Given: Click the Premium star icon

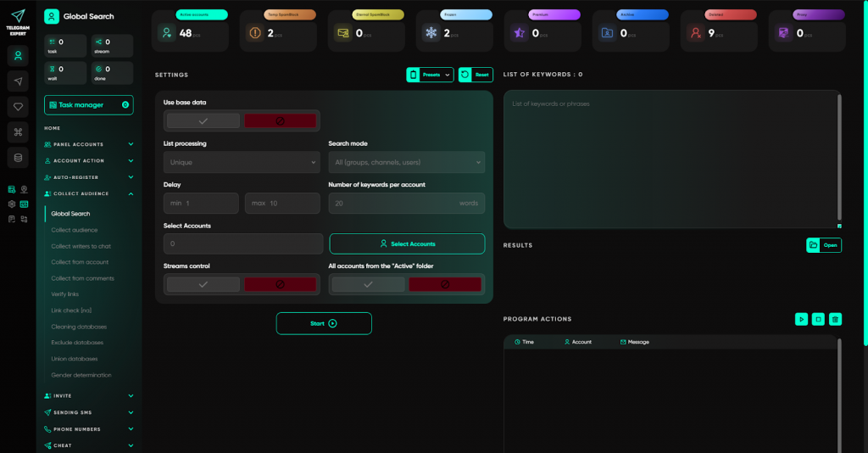Looking at the screenshot, I should point(519,33).
